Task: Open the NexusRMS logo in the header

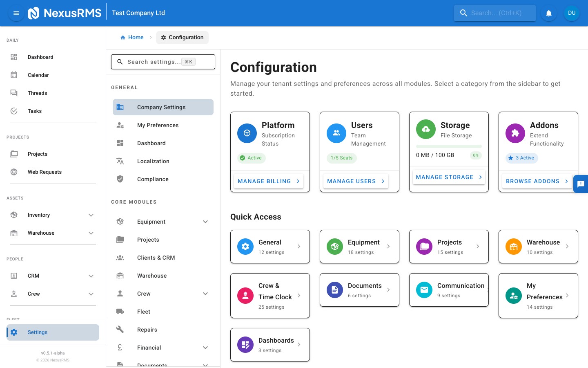Action: pos(33,13)
